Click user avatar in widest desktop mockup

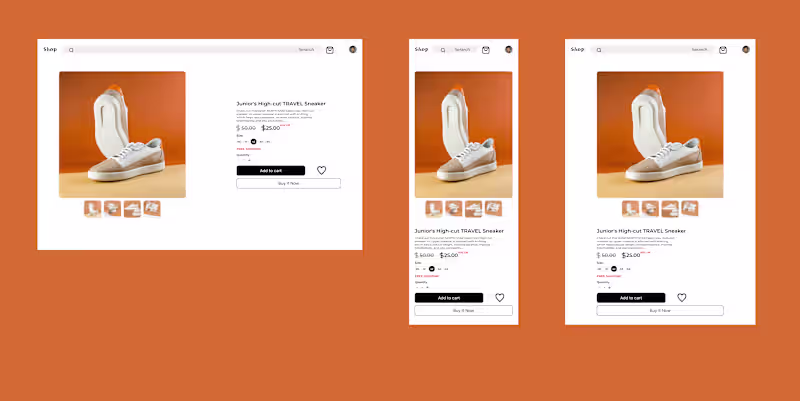(x=353, y=49)
